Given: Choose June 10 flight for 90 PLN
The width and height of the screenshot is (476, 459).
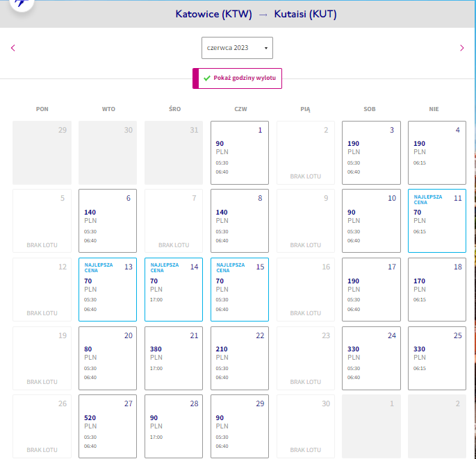Looking at the screenshot, I should point(371,221).
